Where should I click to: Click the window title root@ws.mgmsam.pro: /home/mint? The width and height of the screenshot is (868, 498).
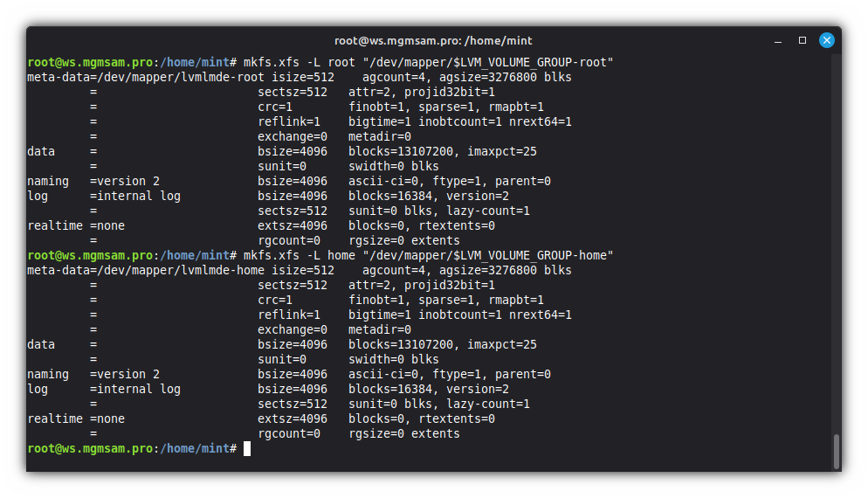(433, 40)
